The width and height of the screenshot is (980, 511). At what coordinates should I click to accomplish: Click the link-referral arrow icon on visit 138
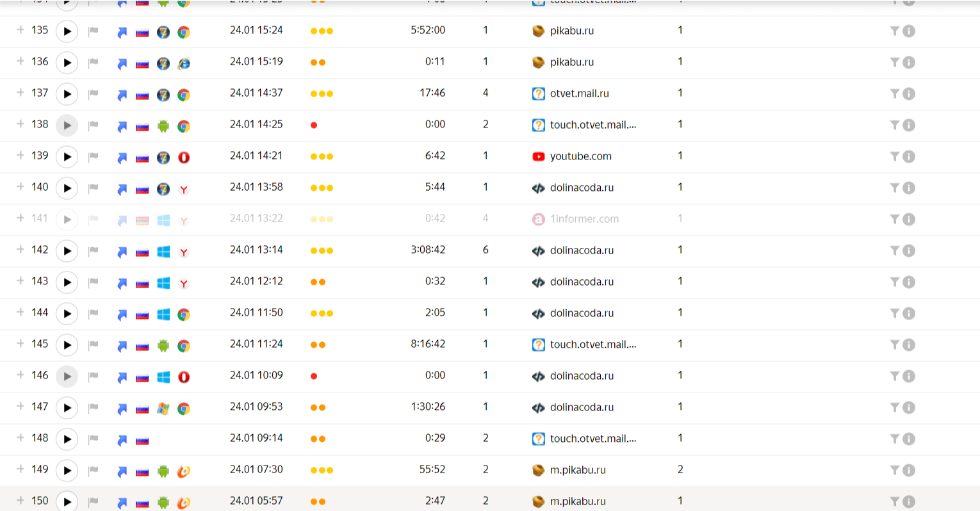click(122, 126)
